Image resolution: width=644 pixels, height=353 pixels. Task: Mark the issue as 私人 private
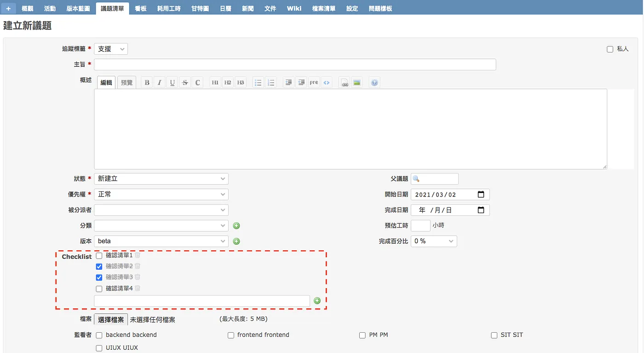pos(610,49)
